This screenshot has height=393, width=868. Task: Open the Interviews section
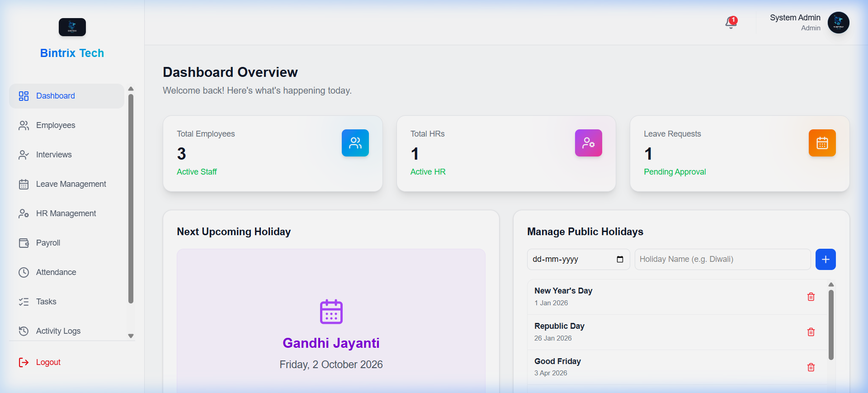[66, 155]
